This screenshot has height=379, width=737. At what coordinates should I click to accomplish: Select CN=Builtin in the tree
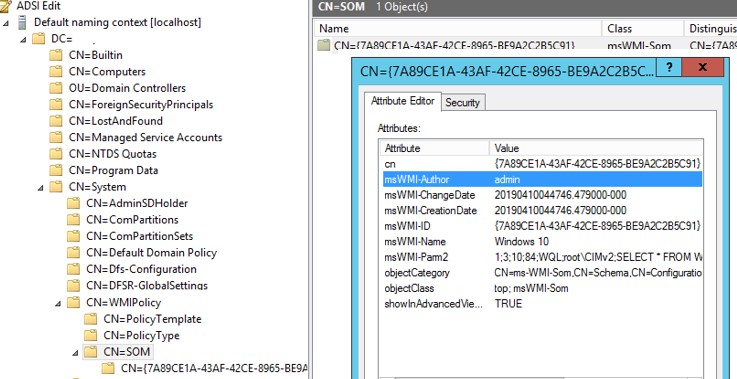pos(96,55)
